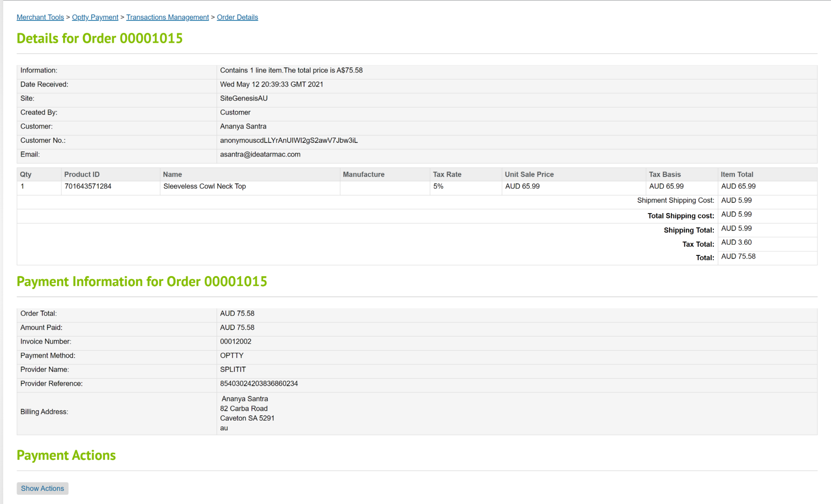Select the customer number anonymous ID value

[289, 140]
